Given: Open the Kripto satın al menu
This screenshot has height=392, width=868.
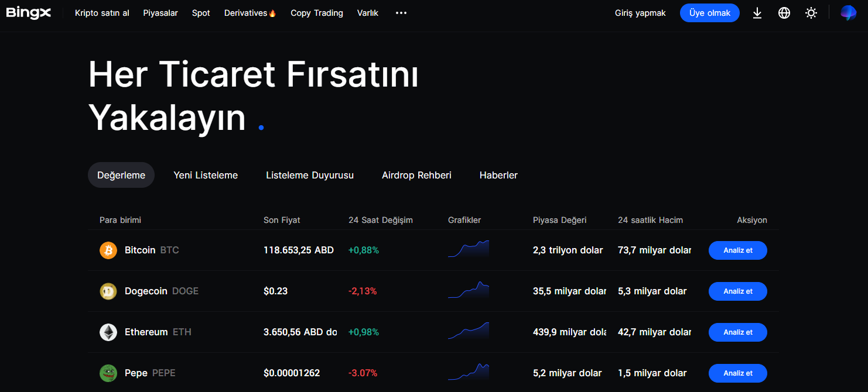Looking at the screenshot, I should (102, 13).
